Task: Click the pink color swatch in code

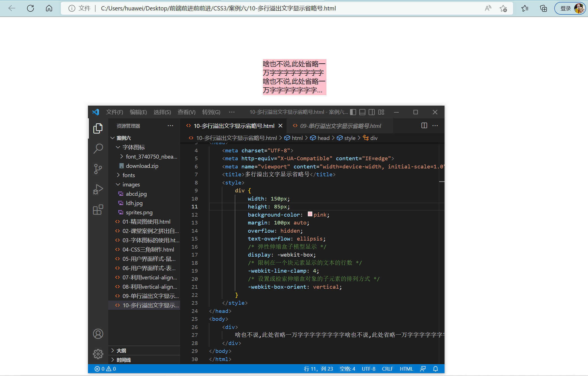Action: click(310, 214)
